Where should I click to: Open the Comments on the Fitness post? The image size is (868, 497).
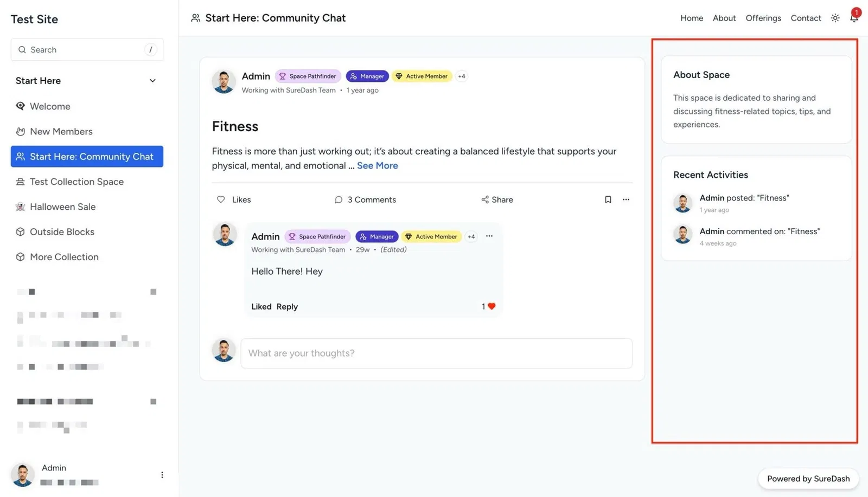[x=365, y=199]
